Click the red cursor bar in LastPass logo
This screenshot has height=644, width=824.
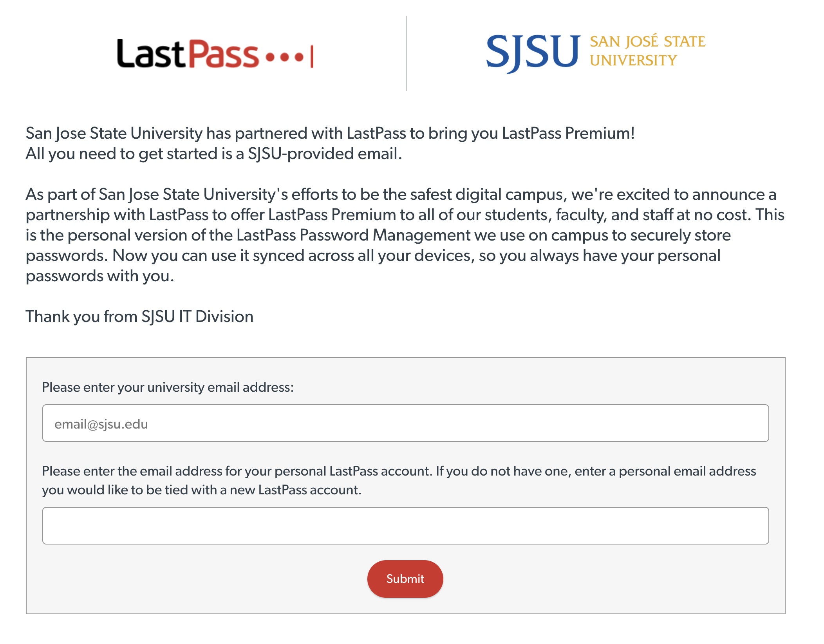coord(312,57)
